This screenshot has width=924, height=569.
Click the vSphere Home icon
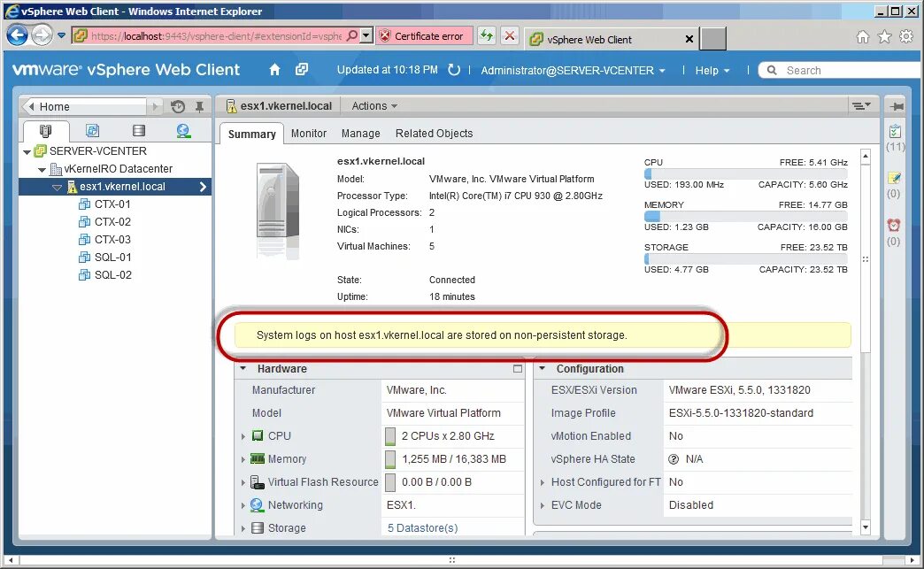coord(274,70)
